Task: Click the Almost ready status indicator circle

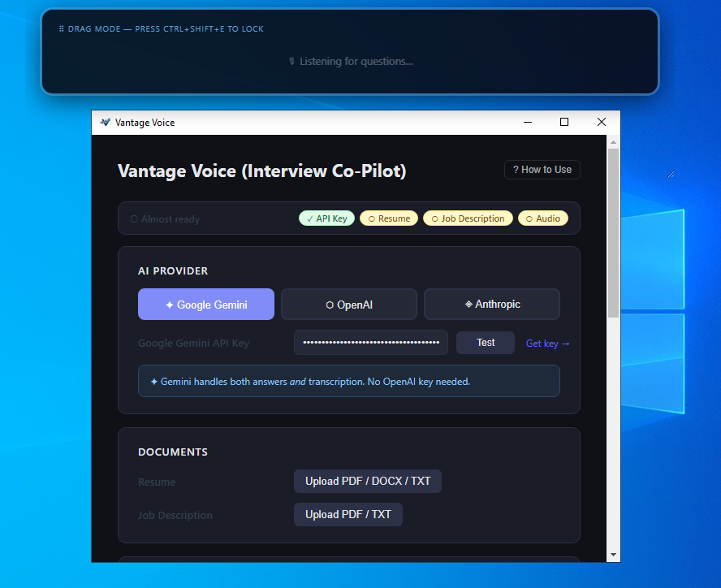Action: pos(134,218)
